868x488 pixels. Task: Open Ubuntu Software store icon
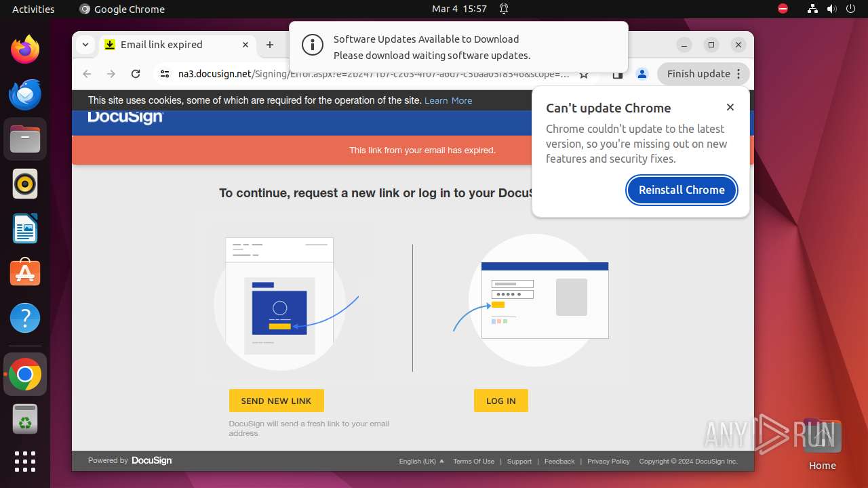(x=25, y=273)
